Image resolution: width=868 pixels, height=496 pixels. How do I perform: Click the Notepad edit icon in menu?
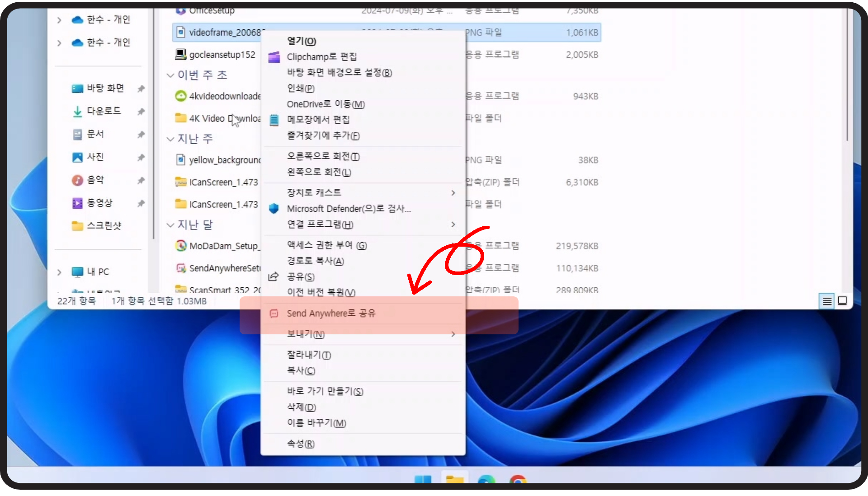tap(274, 120)
